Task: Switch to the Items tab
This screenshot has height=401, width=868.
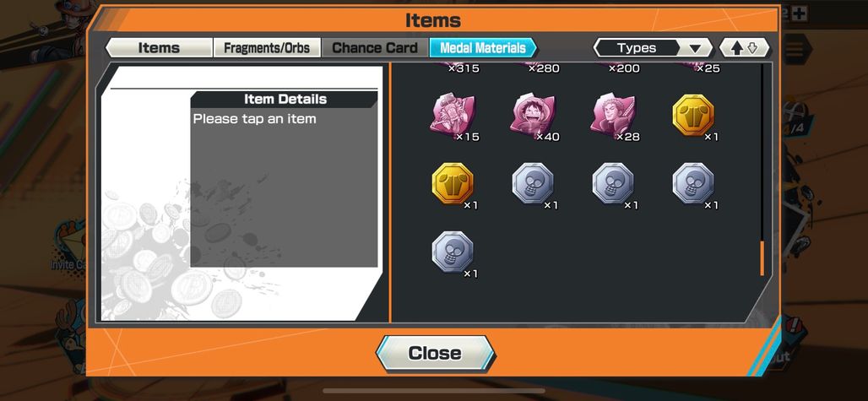Action: pyautogui.click(x=159, y=48)
